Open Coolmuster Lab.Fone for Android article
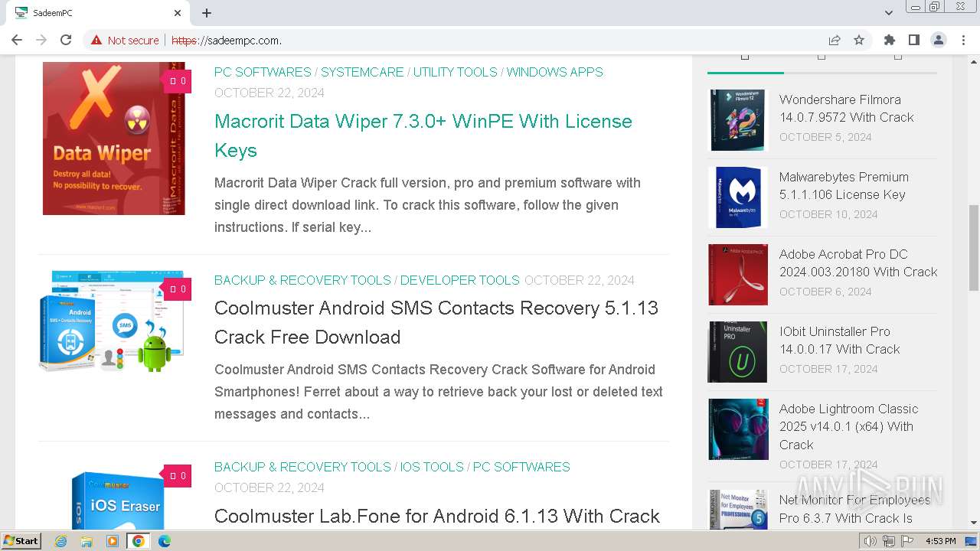The width and height of the screenshot is (980, 551). coord(437,516)
